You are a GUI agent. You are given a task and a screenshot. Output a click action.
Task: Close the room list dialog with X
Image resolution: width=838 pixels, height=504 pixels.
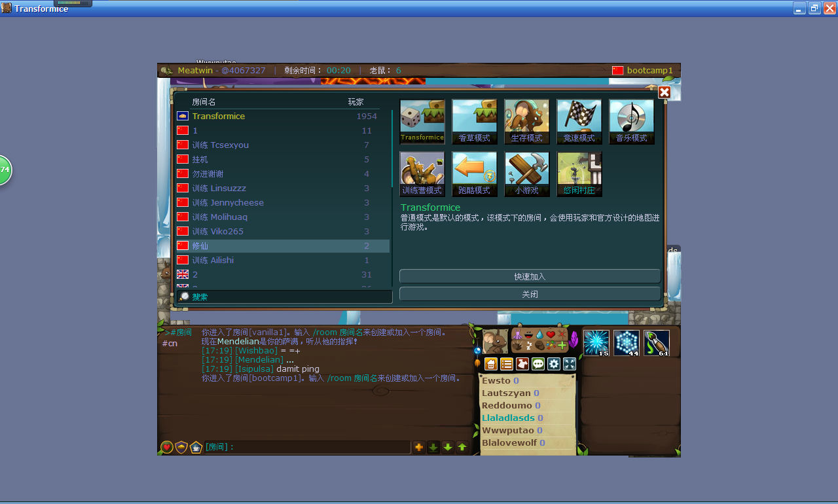[x=664, y=92]
